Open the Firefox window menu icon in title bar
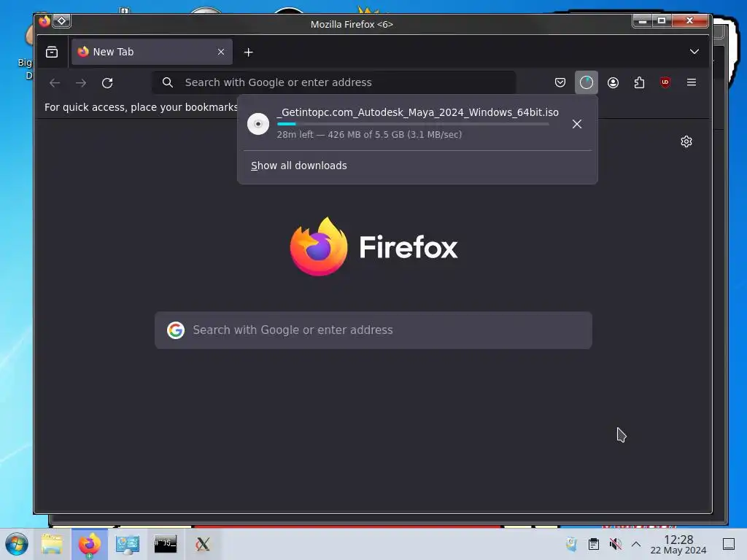This screenshot has height=560, width=747. [44, 21]
